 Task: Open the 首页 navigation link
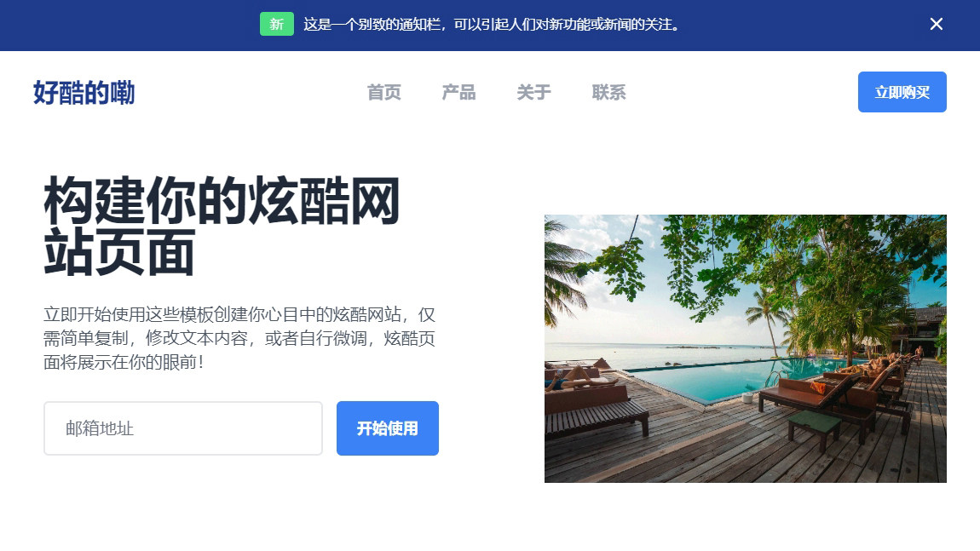coord(383,93)
